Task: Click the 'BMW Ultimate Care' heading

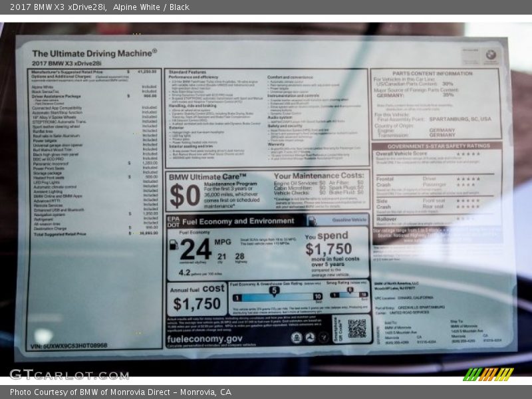Action: [x=207, y=177]
